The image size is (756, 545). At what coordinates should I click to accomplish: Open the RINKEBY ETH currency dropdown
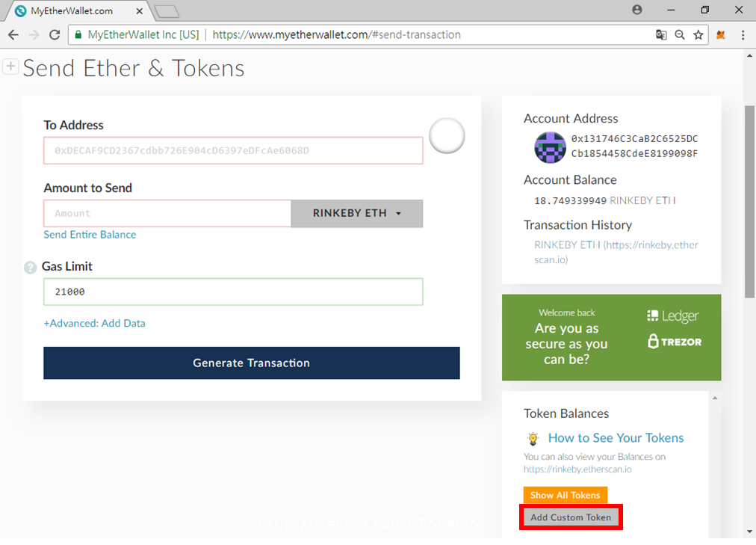pyautogui.click(x=357, y=213)
